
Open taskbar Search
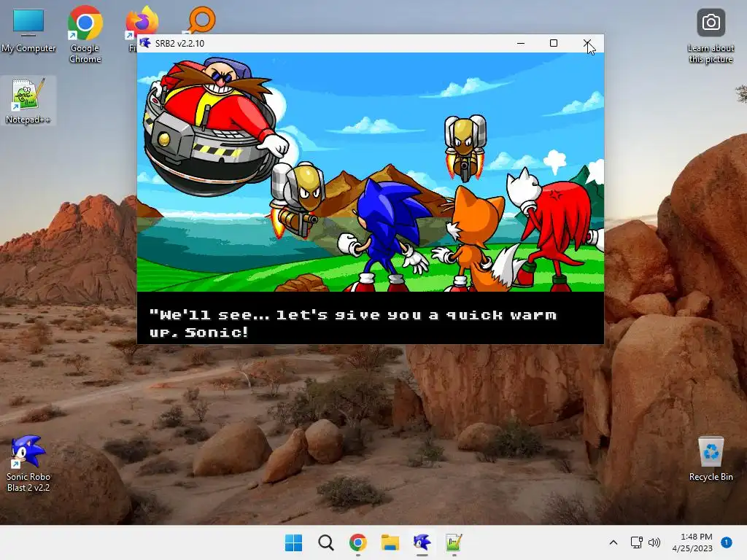point(326,542)
